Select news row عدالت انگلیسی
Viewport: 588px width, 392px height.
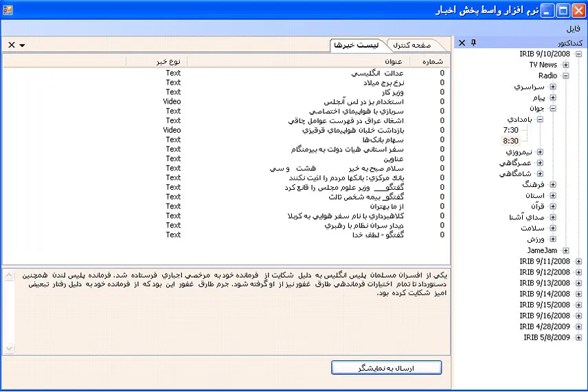click(226, 73)
